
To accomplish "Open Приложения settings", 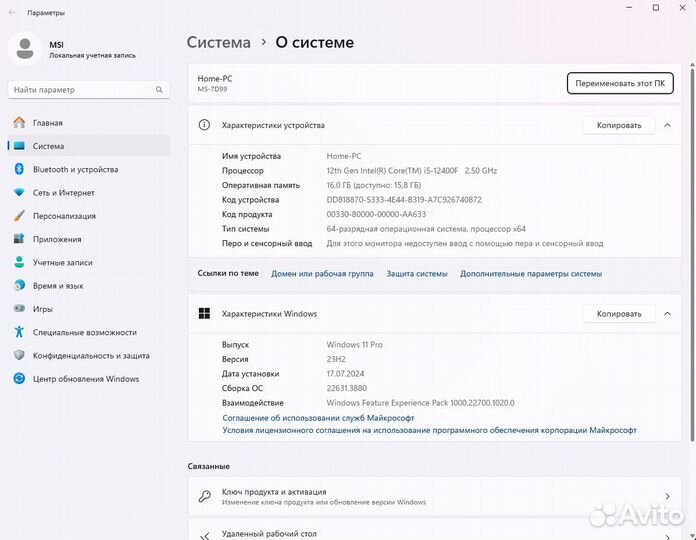I will (89, 239).
